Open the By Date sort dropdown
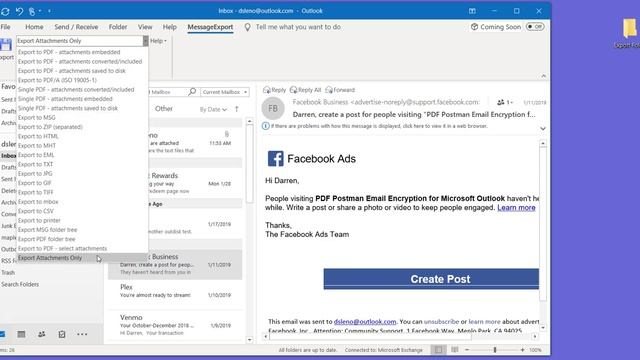 (x=213, y=109)
